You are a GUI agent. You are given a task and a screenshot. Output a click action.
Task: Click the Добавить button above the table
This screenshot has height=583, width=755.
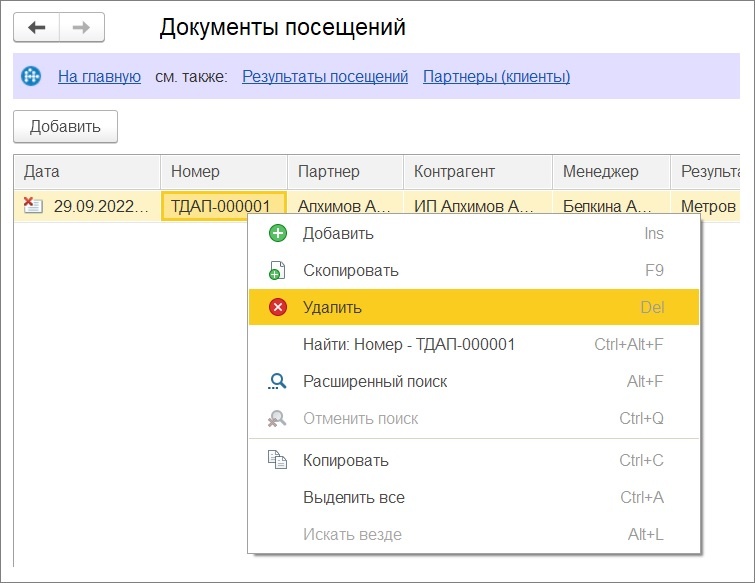click(65, 127)
